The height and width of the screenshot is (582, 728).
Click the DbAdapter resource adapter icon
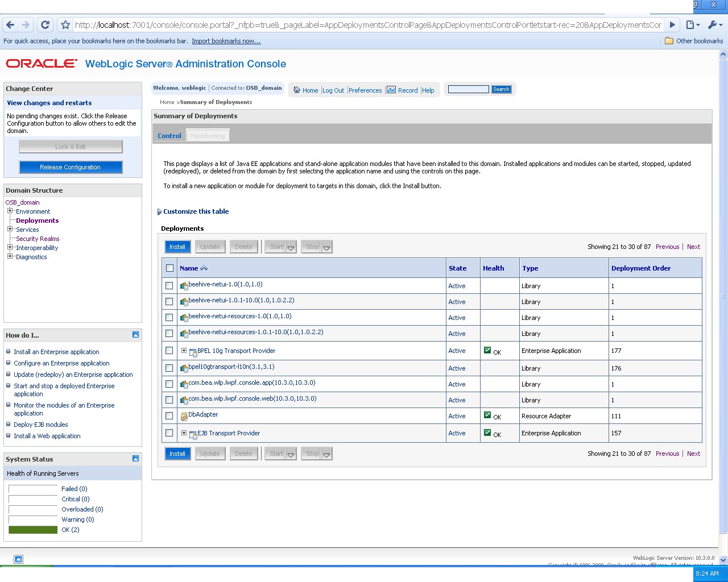click(184, 416)
